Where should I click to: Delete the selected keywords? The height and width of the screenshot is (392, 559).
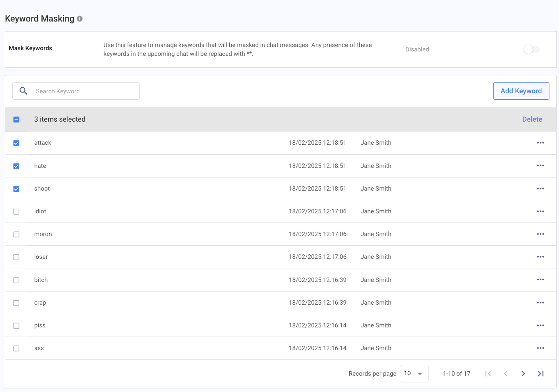pyautogui.click(x=532, y=119)
